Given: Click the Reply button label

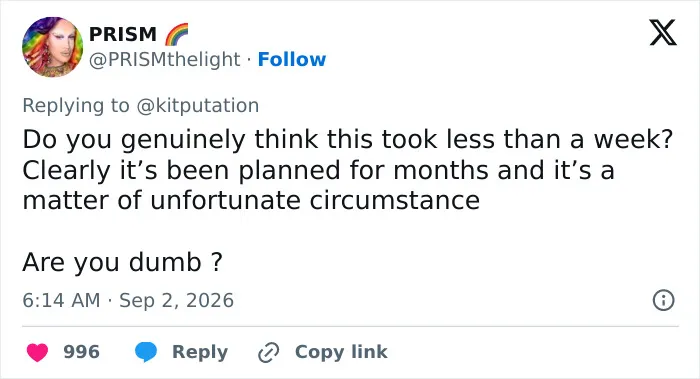Looking at the screenshot, I should click(200, 352).
